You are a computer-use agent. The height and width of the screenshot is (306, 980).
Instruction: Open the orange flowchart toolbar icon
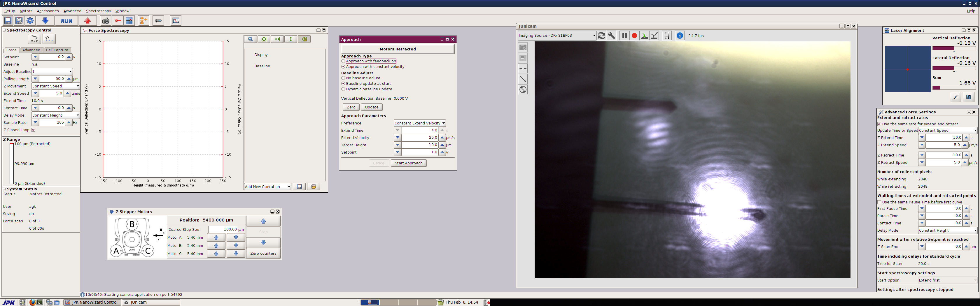click(x=144, y=20)
